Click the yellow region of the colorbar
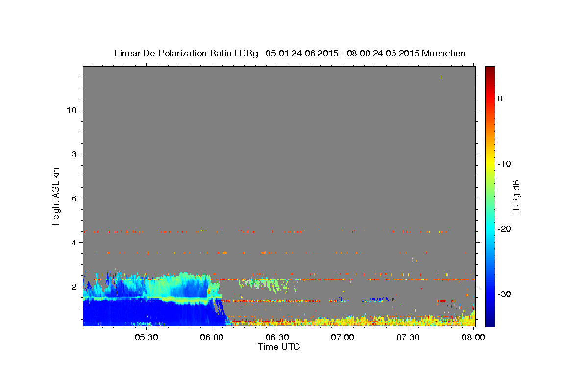The height and width of the screenshot is (392, 588). [490, 162]
